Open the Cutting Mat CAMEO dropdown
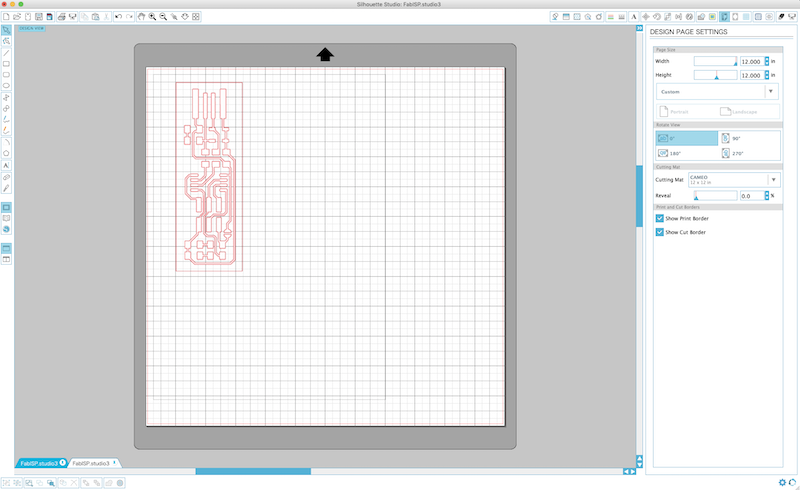 [734, 180]
